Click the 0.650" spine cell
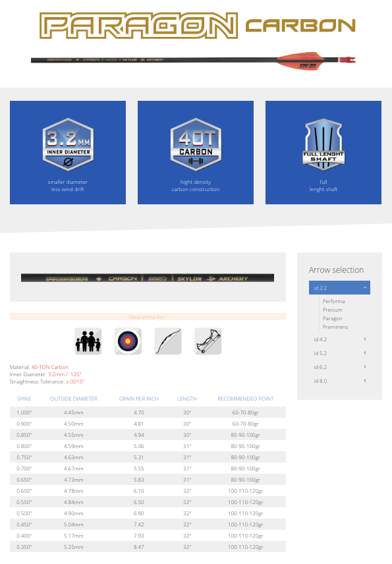Screen dimensions: 392x564 point(24,480)
